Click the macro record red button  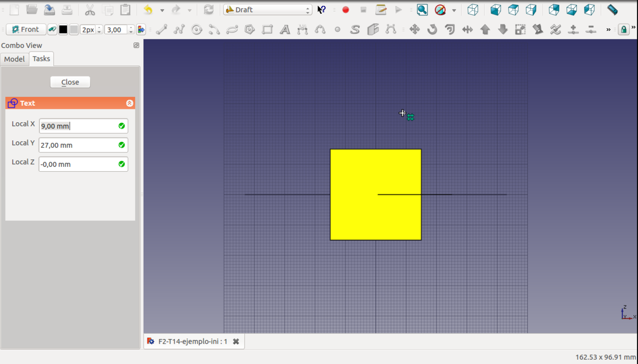[x=346, y=10]
